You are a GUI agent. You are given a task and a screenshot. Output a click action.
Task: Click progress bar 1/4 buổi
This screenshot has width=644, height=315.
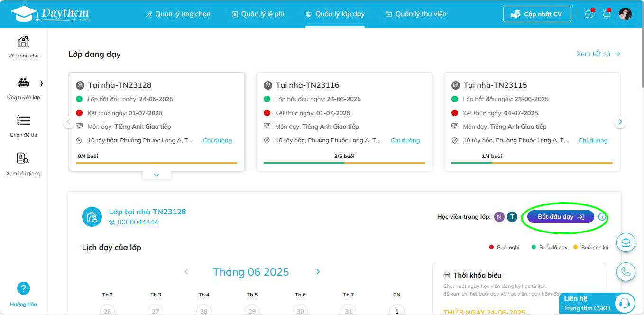[532, 163]
